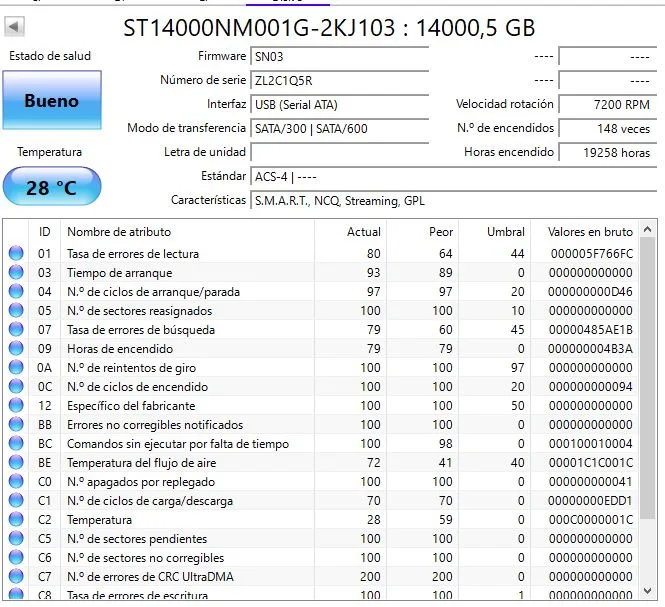Click status icon for Tiempo de arranque
The height and width of the screenshot is (607, 665).
pos(16,272)
